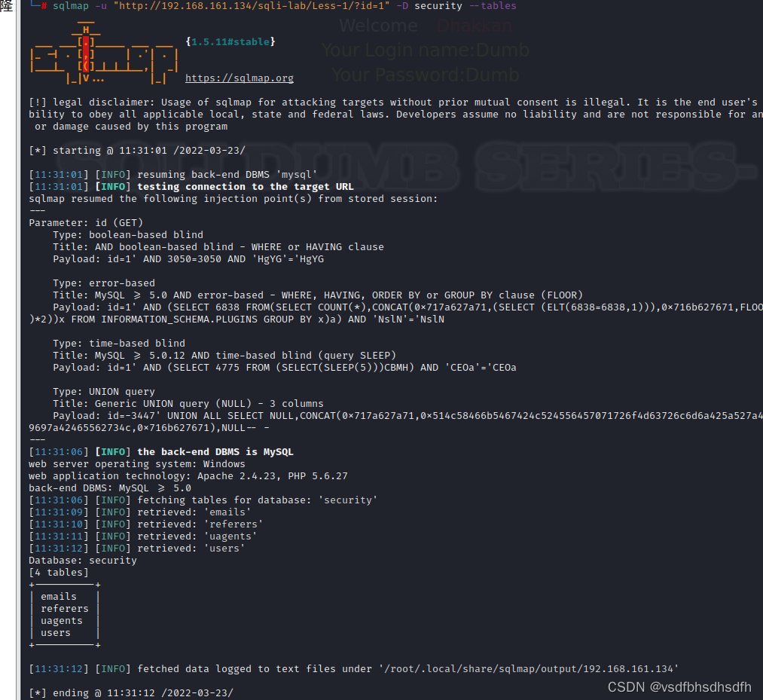Click the 'ending @ 11:31:12' line
This screenshot has width=763, height=700.
click(x=131, y=693)
